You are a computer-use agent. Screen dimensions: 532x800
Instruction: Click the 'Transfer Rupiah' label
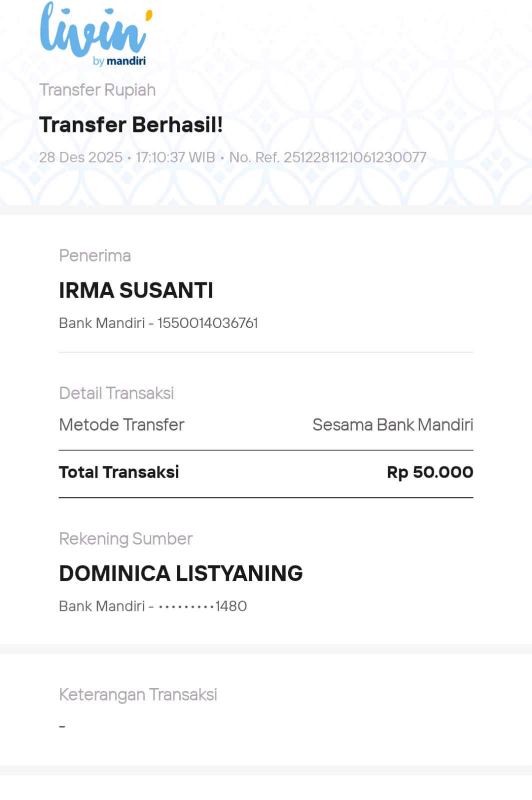pyautogui.click(x=97, y=90)
